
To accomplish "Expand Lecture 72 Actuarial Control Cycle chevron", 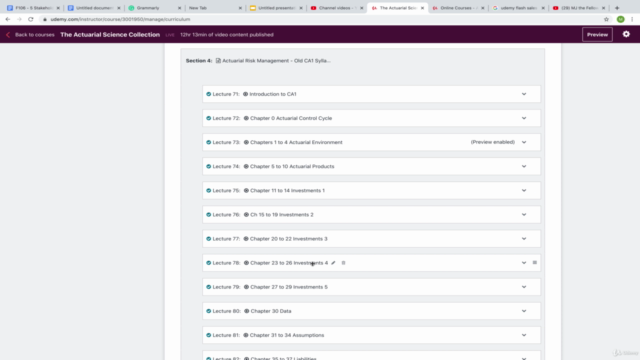I will point(524,118).
